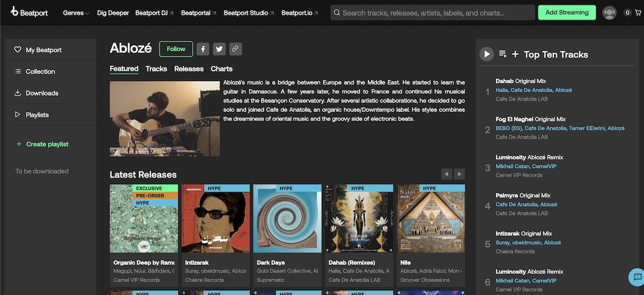
Task: Open the Genres dropdown menu
Action: point(76,13)
